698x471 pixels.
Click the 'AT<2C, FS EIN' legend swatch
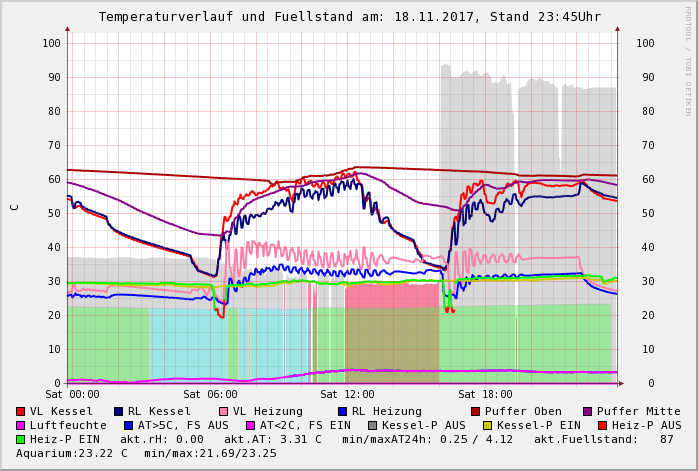click(x=250, y=425)
